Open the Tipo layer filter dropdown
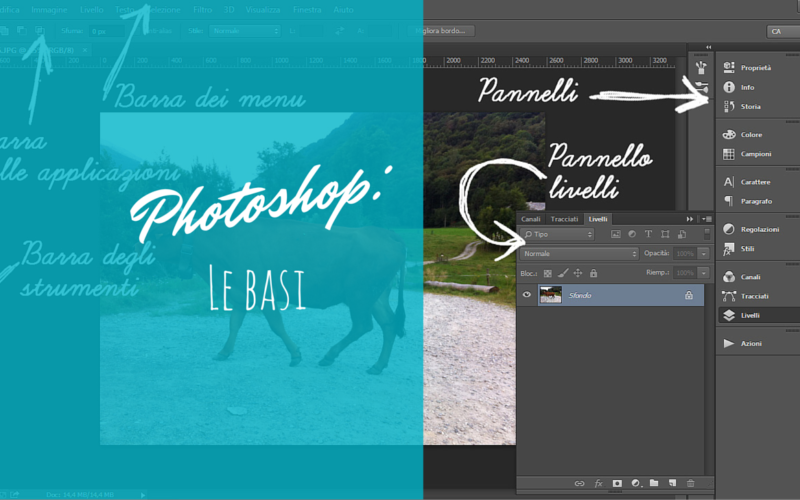The height and width of the screenshot is (500, 800). [560, 234]
